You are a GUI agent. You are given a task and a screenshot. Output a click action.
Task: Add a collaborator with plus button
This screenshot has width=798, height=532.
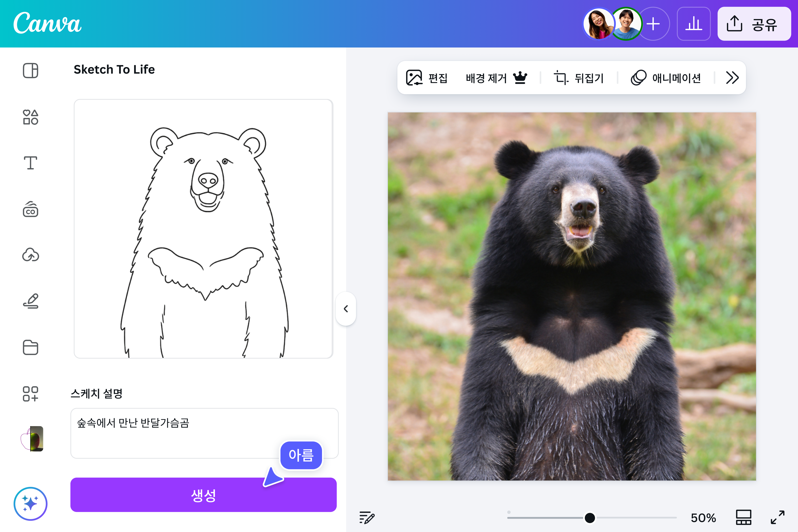[x=654, y=24]
